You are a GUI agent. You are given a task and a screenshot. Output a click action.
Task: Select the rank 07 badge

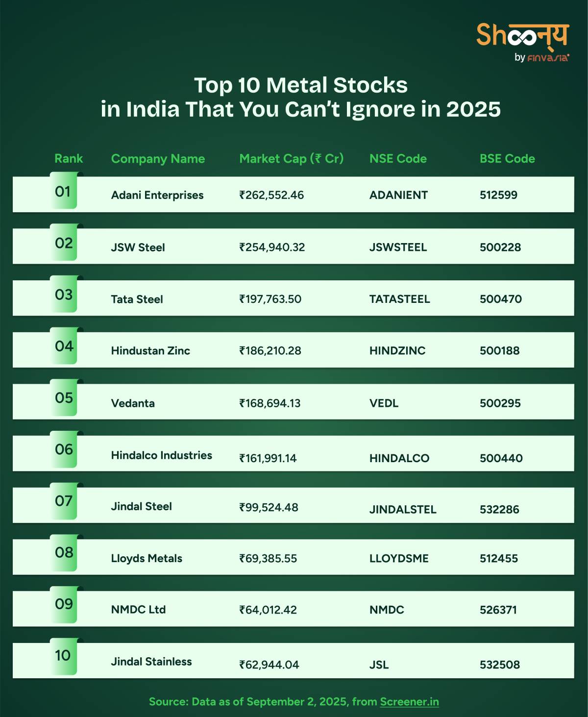coord(63,501)
